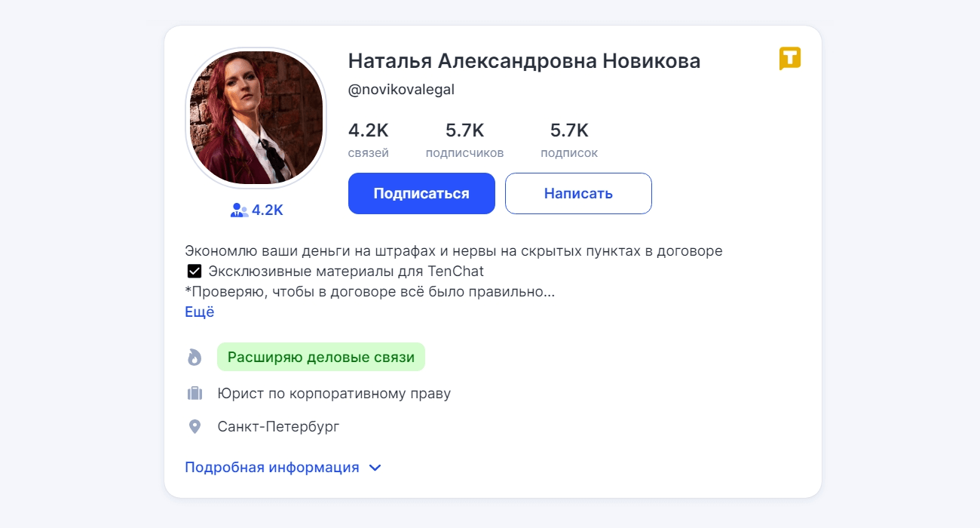Click the checkmark emoji in bio
980x528 pixels.
pos(194,272)
